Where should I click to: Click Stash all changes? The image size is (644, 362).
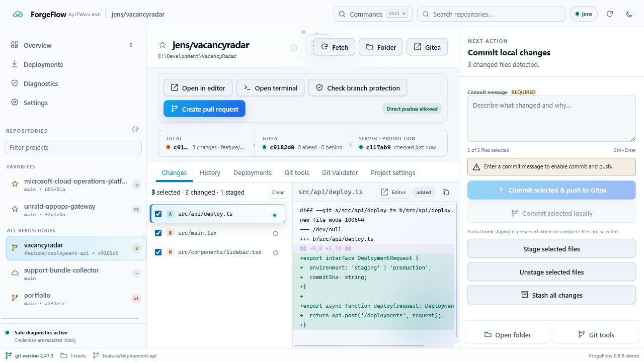click(x=551, y=295)
